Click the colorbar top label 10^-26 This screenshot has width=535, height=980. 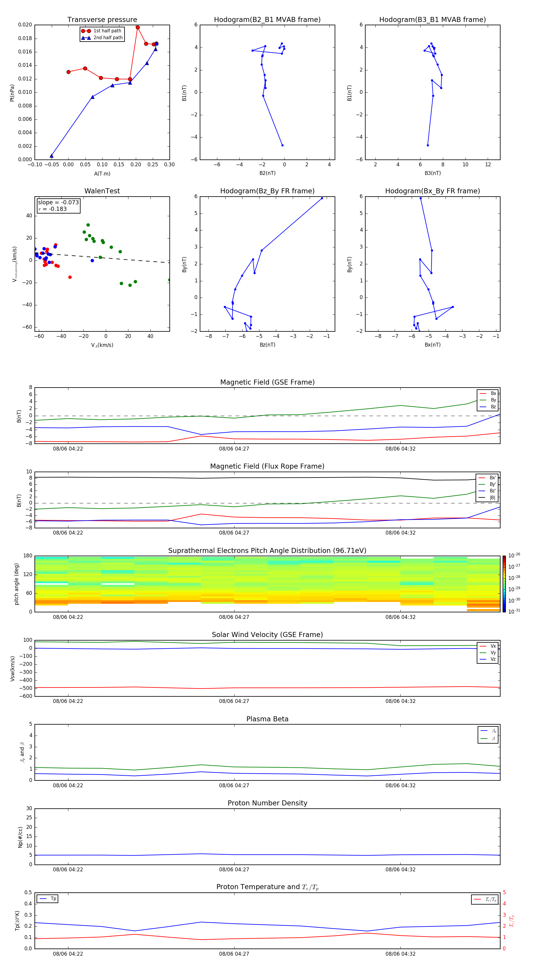pyautogui.click(x=514, y=555)
